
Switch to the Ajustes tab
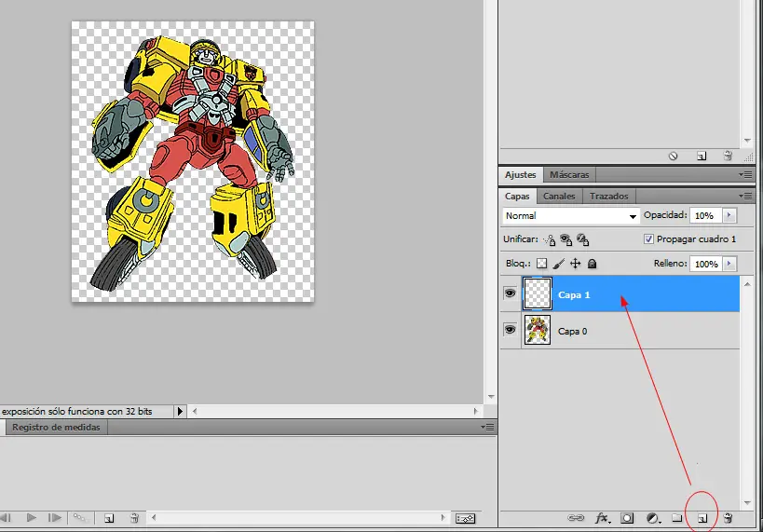(520, 175)
